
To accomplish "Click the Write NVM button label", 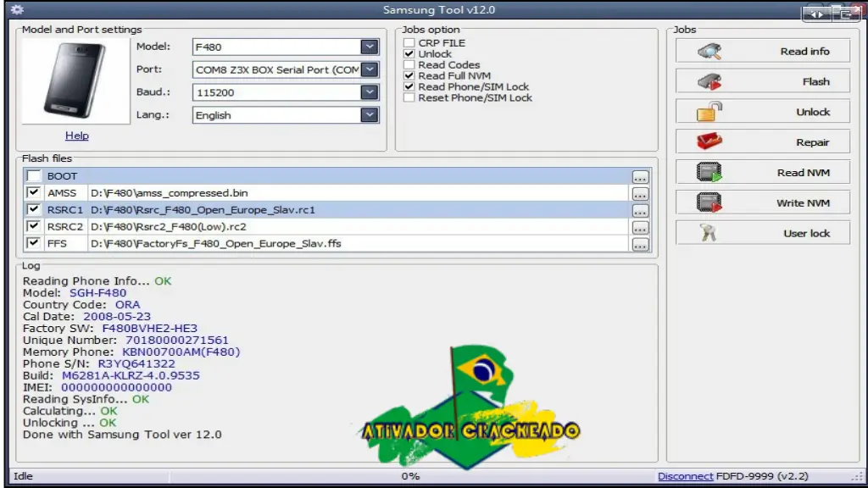I will pos(803,203).
